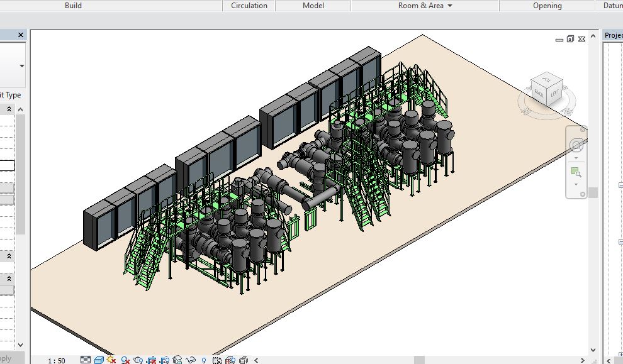Viewport: 623px width, 364px height.
Task: Expand the Room & Area panel dropdown
Action: [449, 6]
